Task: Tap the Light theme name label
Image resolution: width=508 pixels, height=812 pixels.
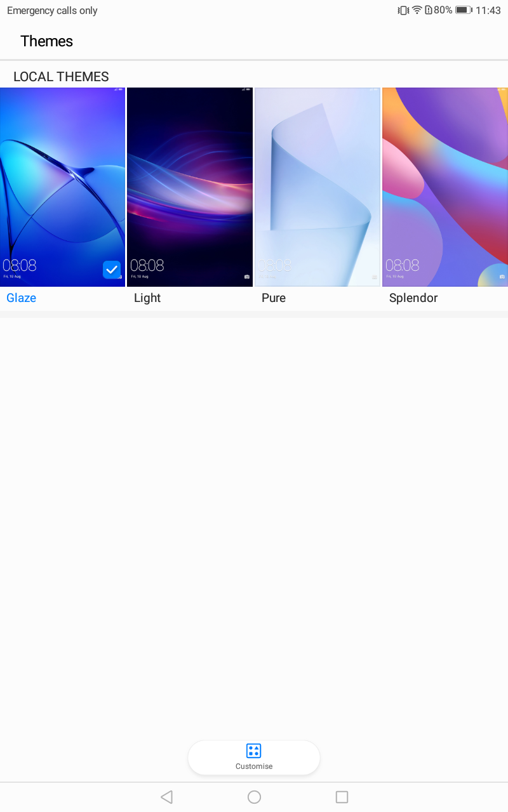Action: pyautogui.click(x=147, y=298)
